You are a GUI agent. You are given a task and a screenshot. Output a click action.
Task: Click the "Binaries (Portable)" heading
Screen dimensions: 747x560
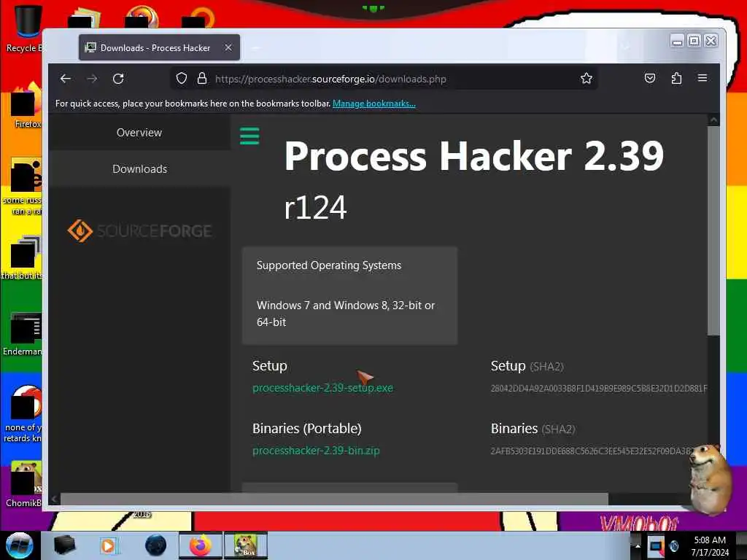[307, 429]
